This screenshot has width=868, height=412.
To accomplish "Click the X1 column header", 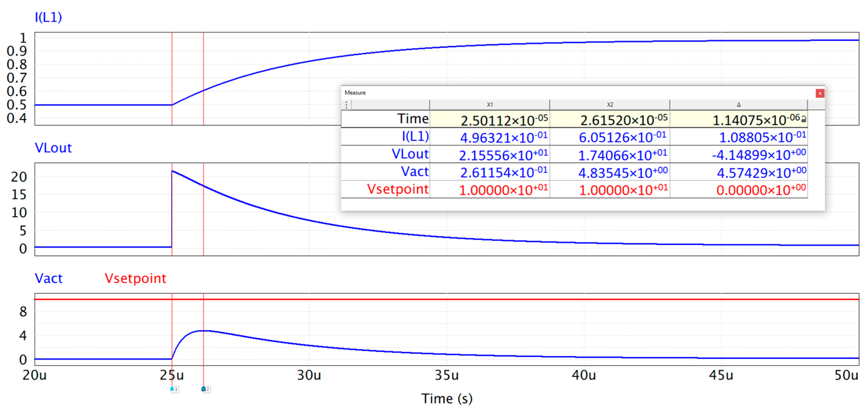I will [490, 105].
